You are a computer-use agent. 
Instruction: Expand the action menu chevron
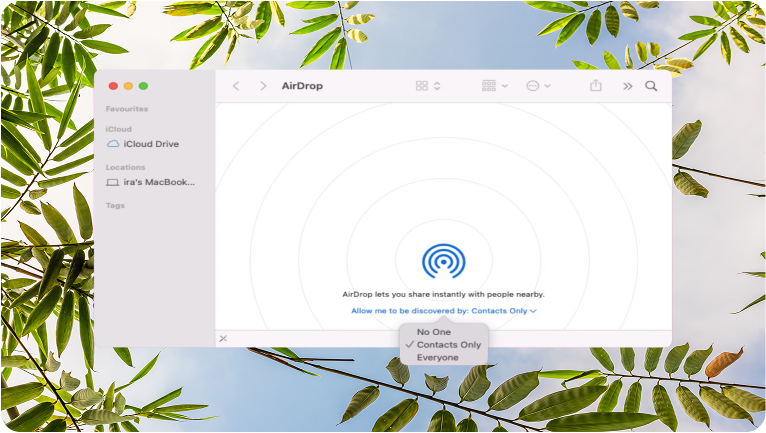click(548, 86)
